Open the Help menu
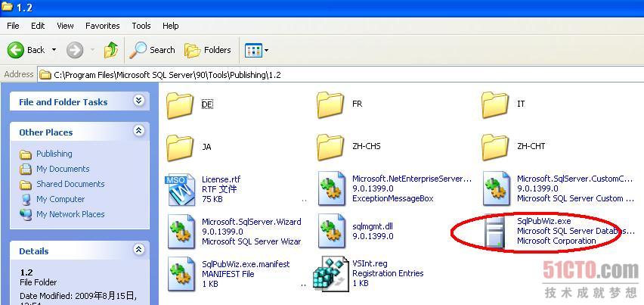 [x=170, y=26]
